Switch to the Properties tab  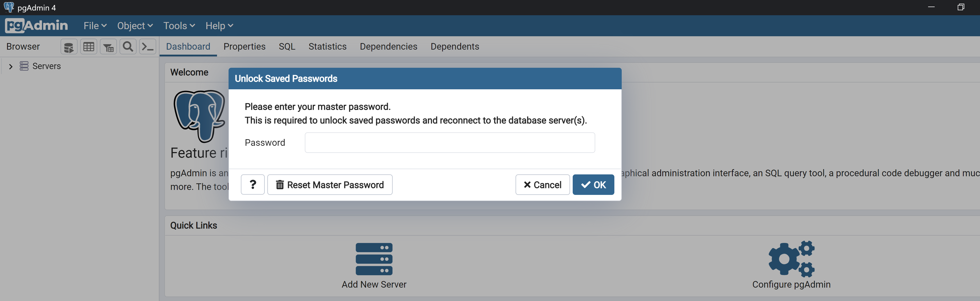[x=245, y=46]
